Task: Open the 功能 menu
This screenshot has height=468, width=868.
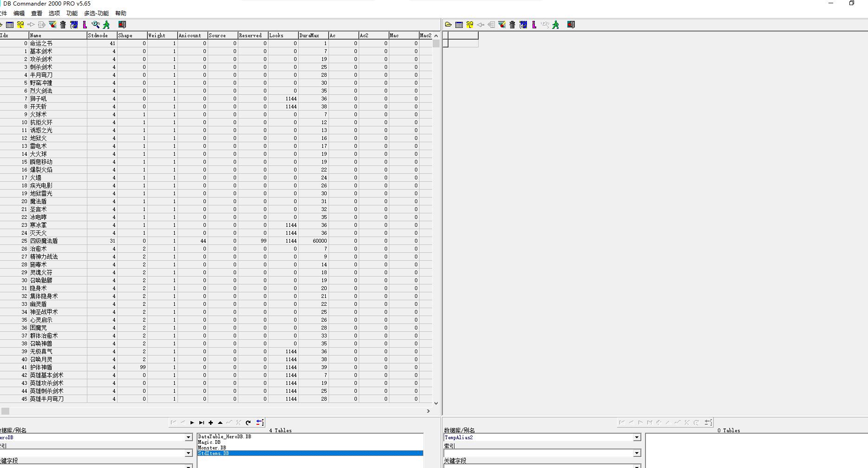Action: 72,13
